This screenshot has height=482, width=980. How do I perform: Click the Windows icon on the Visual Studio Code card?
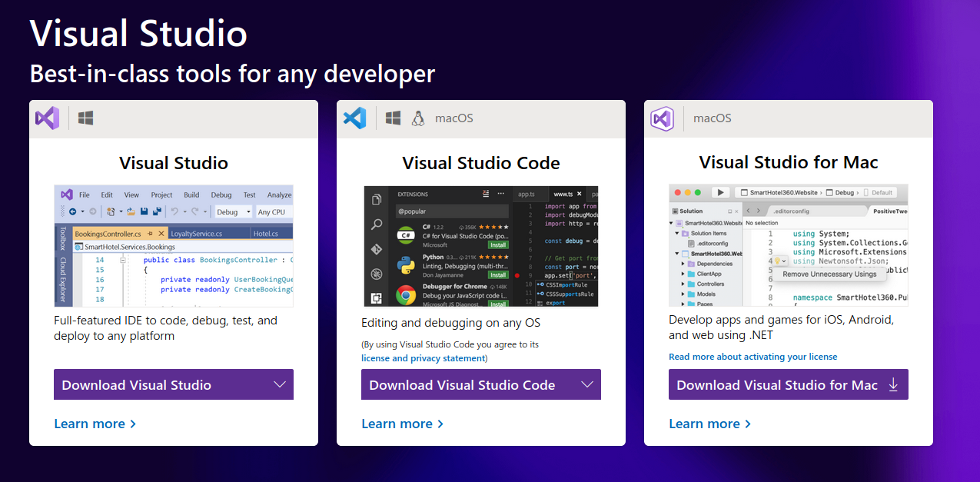(x=392, y=117)
